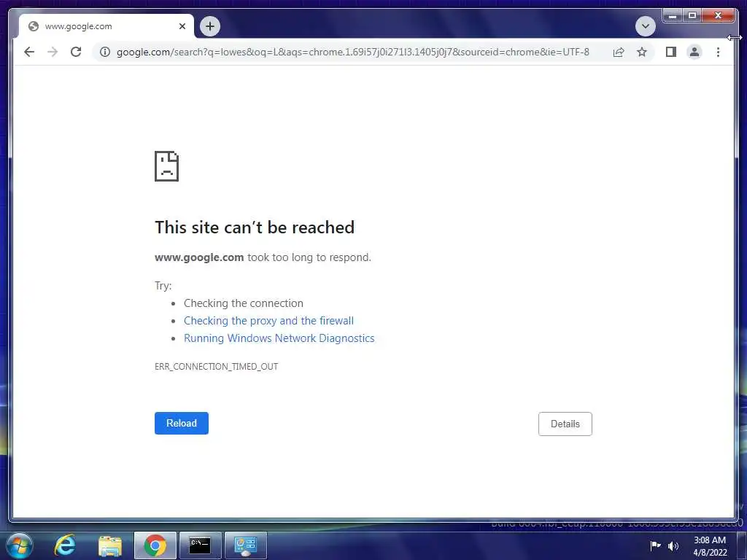Run Windows Network Diagnostics link
Viewport: 747px width, 560px height.
click(279, 338)
